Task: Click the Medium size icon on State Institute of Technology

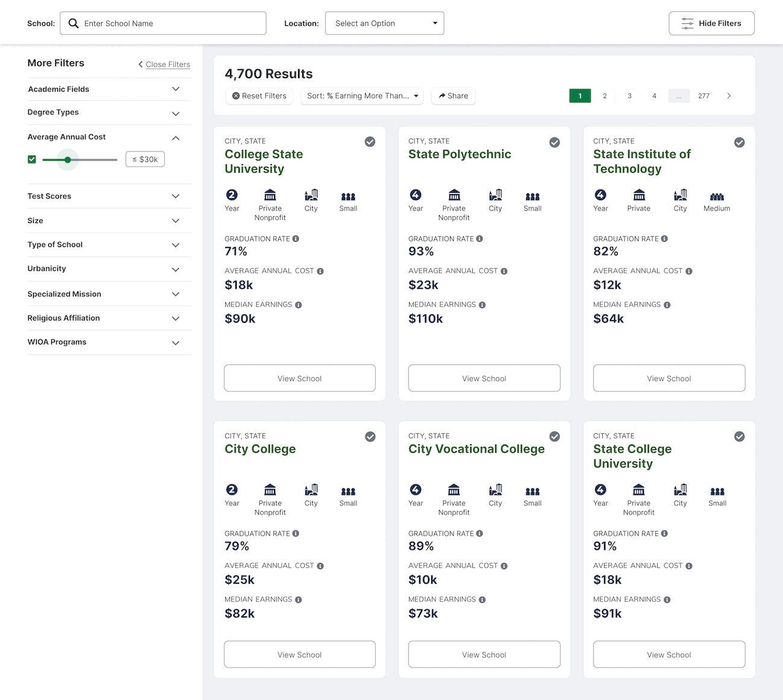Action: (717, 196)
